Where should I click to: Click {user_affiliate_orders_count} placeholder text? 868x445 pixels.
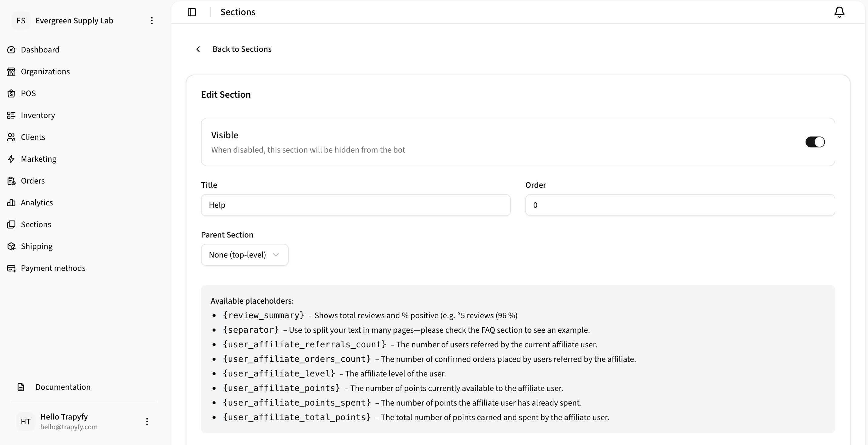coord(297,359)
